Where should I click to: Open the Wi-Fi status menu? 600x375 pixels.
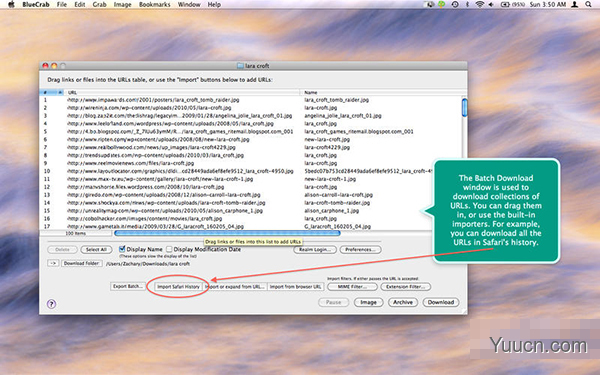(479, 5)
